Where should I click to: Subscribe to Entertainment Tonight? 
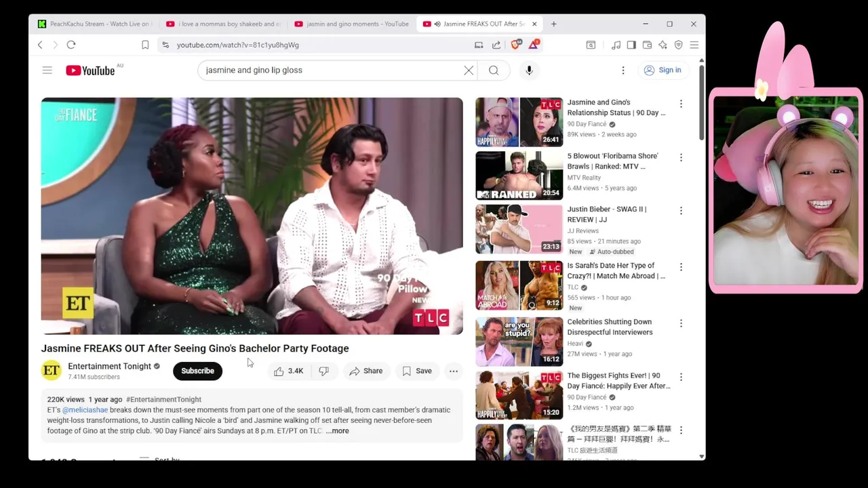197,371
